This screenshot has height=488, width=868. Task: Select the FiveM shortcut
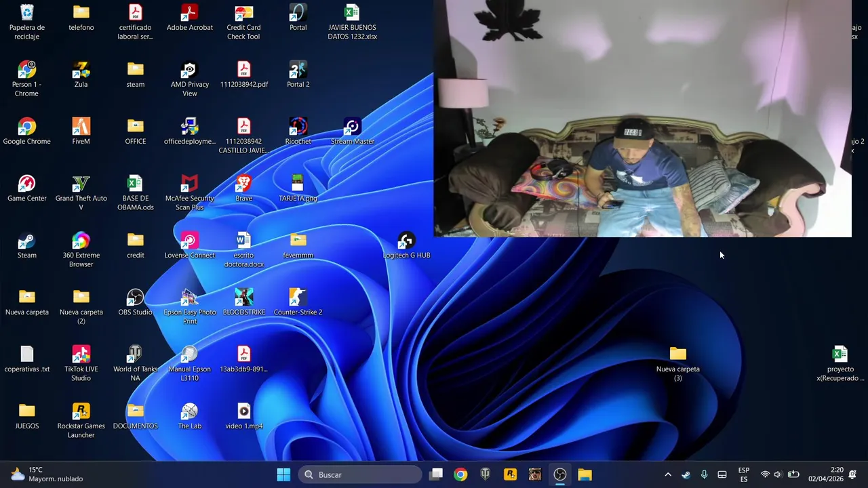(81, 131)
